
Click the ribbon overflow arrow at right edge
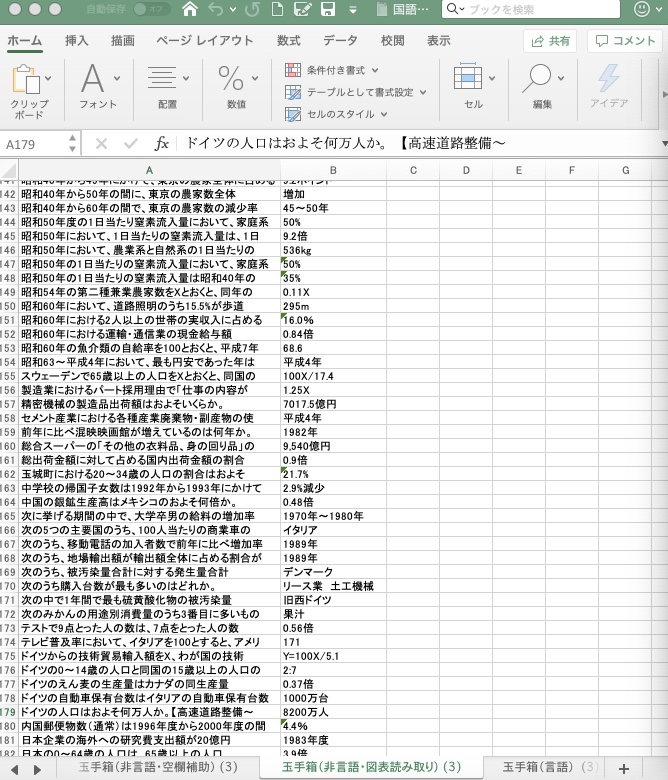pos(664,95)
